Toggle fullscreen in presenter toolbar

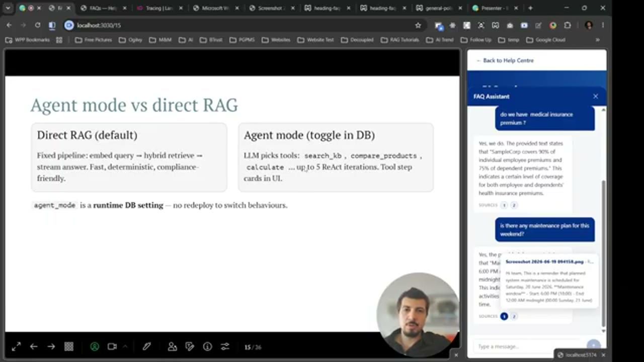point(16,346)
